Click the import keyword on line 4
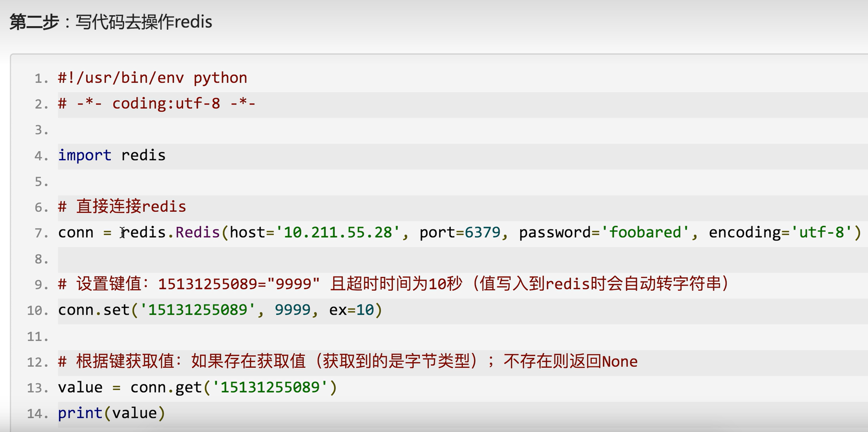868x432 pixels. click(x=85, y=155)
